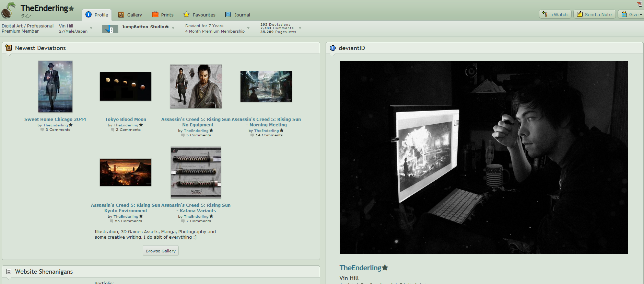Open the Give dropdown button

tap(631, 14)
